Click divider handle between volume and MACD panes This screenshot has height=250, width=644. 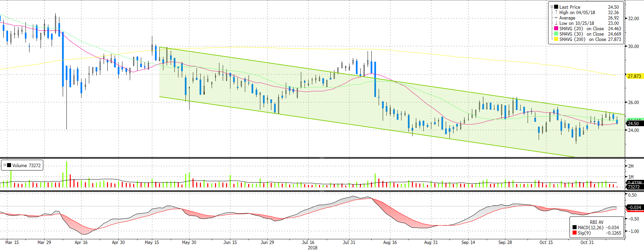click(322, 191)
